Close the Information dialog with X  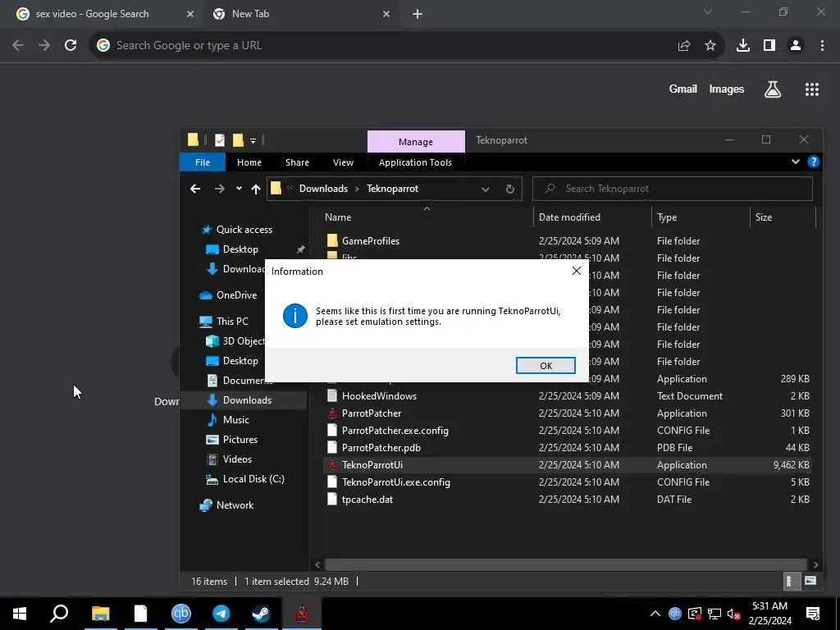click(577, 271)
